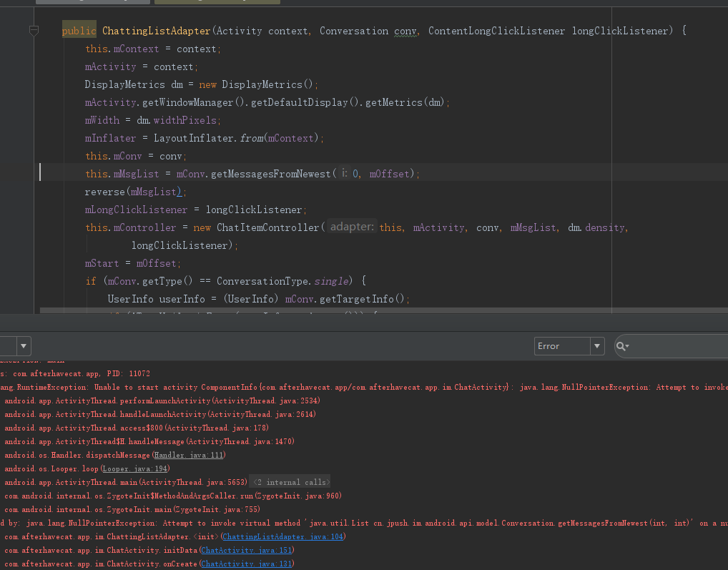
Task: Place cursor on getMessagesFromNewest method call
Action: 271,174
